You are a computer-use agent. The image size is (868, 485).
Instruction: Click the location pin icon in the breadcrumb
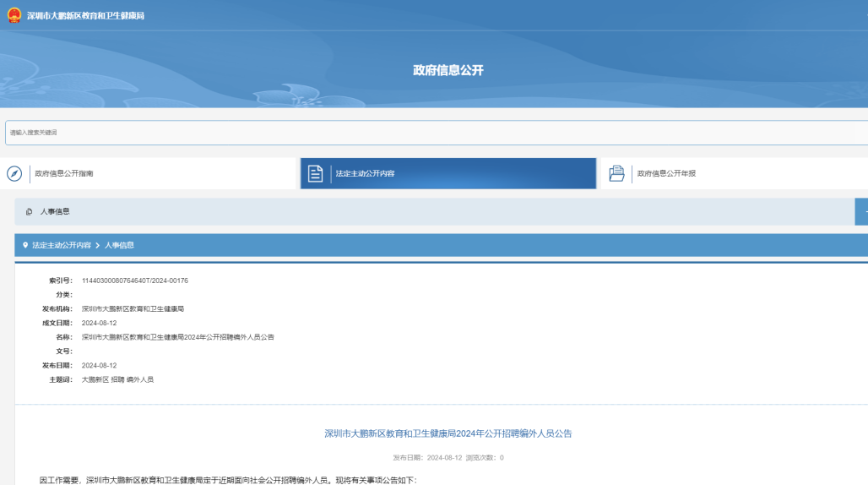click(x=25, y=245)
